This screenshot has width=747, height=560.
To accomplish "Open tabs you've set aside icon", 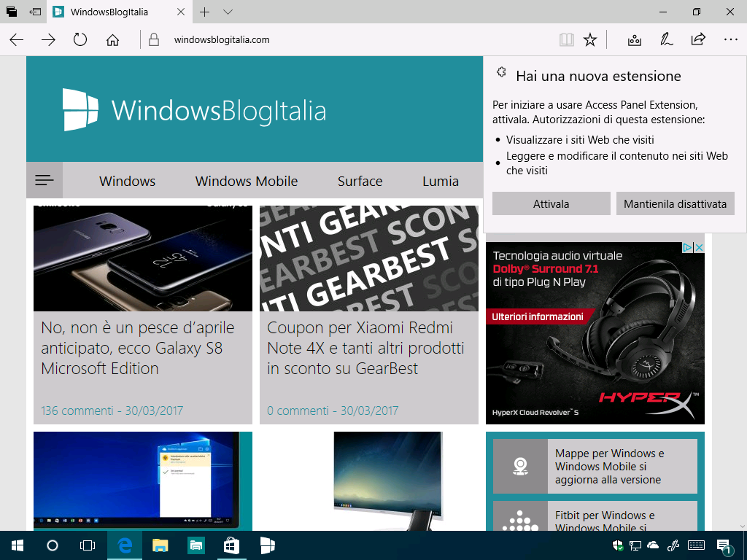I will [x=12, y=12].
